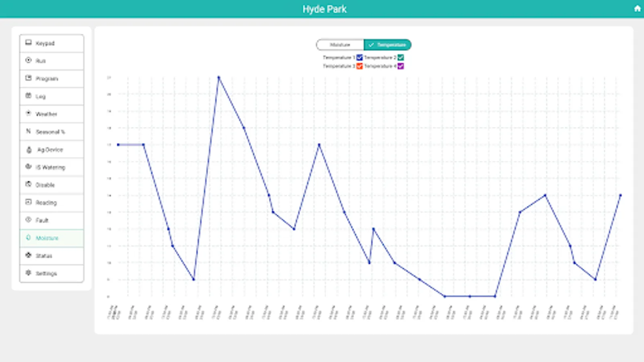Select the Keypad icon in sidebar
The height and width of the screenshot is (362, 644).
[28, 42]
